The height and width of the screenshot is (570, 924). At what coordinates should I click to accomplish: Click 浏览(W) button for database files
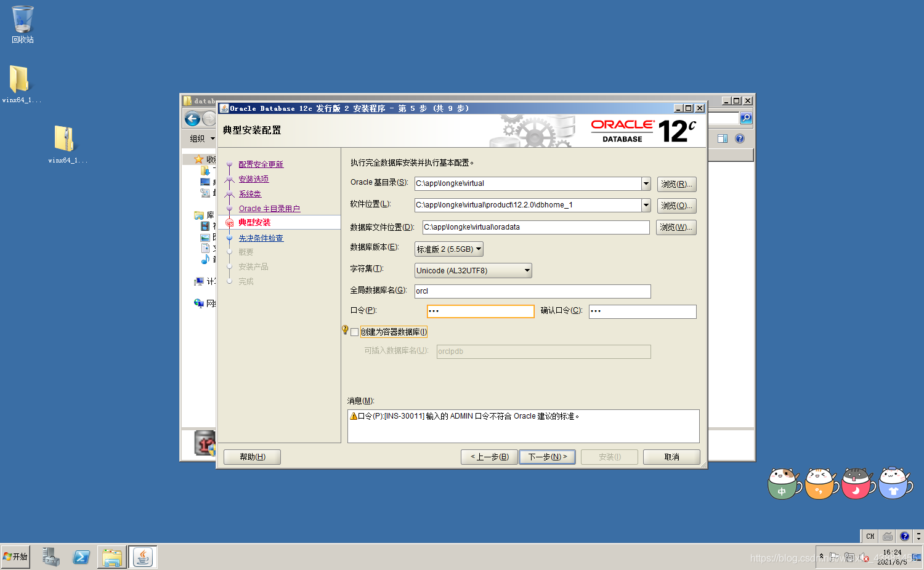click(676, 227)
